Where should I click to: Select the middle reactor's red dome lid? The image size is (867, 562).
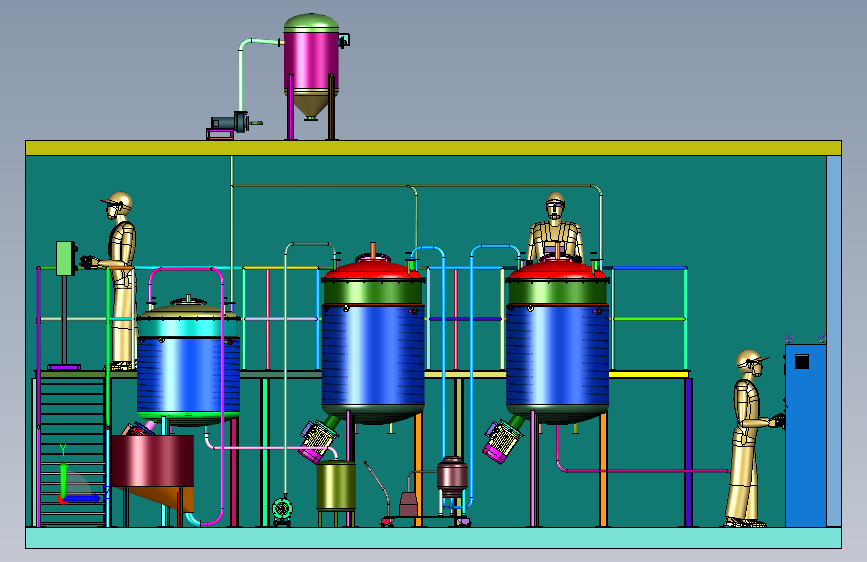pyautogui.click(x=373, y=269)
